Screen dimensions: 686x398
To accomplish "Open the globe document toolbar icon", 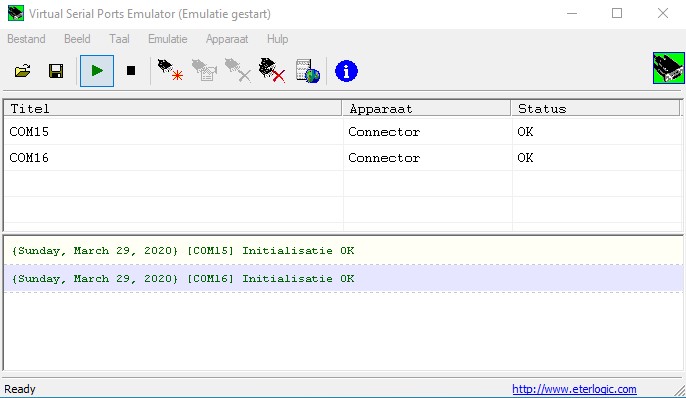I will point(308,71).
